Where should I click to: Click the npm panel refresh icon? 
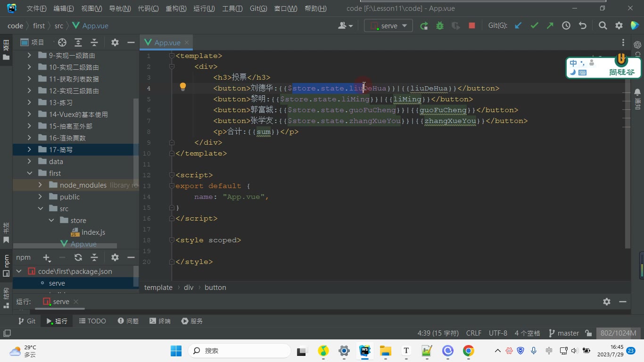pos(78,257)
